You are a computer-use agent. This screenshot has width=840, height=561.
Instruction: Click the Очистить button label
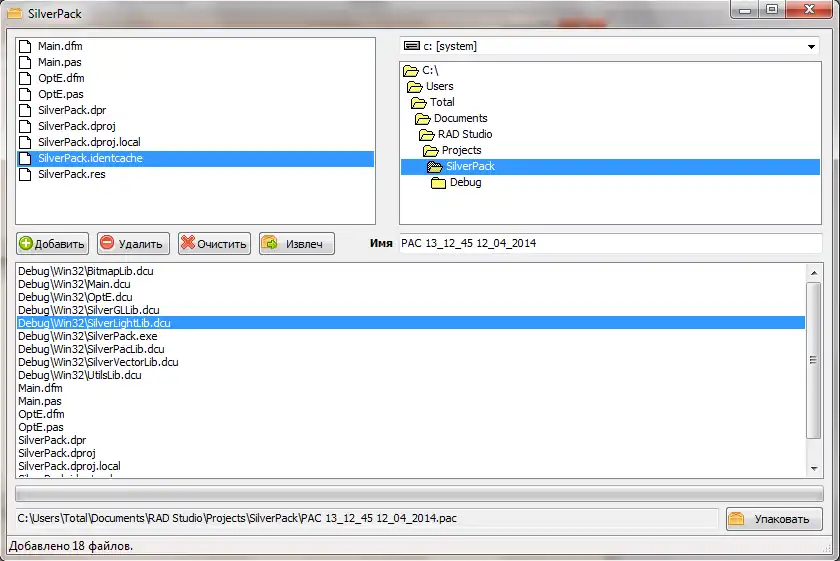222,244
